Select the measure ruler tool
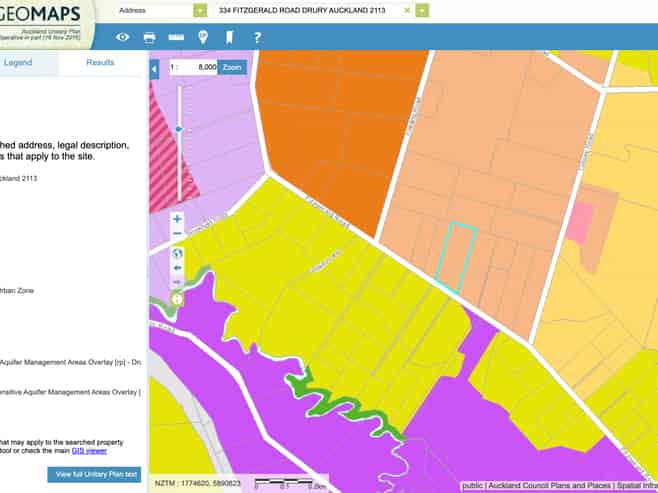The height and width of the screenshot is (493, 658). 176,38
